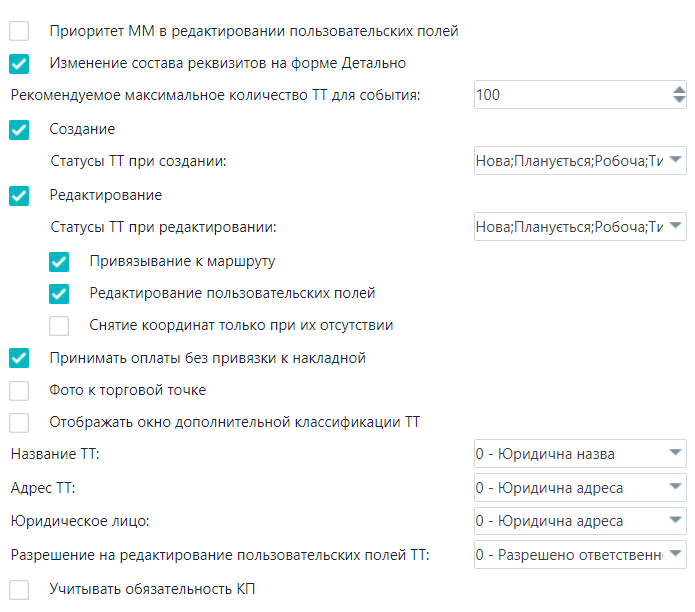The width and height of the screenshot is (695, 612).
Task: Increase the recommended TT quantity with up arrow
Action: [679, 90]
